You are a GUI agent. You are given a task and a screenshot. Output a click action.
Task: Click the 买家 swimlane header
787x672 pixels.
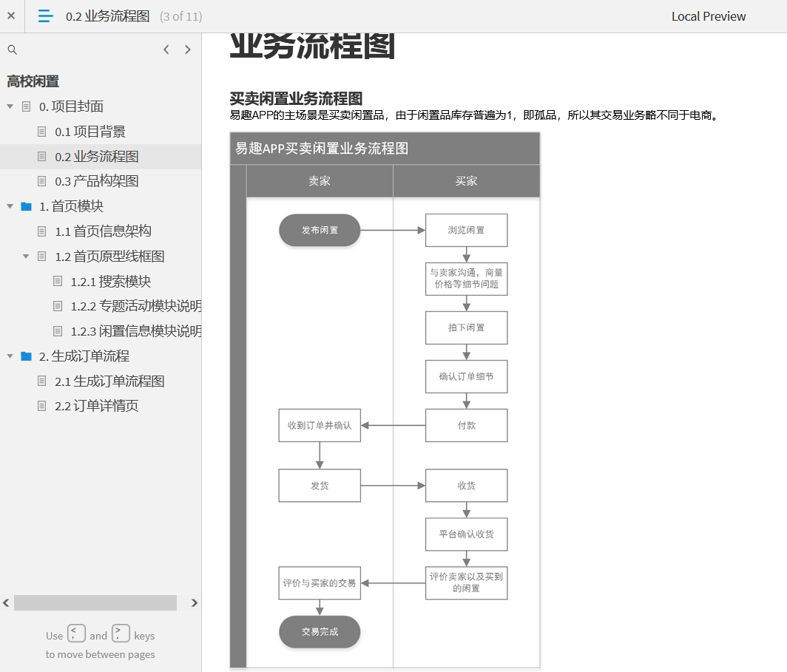click(466, 181)
